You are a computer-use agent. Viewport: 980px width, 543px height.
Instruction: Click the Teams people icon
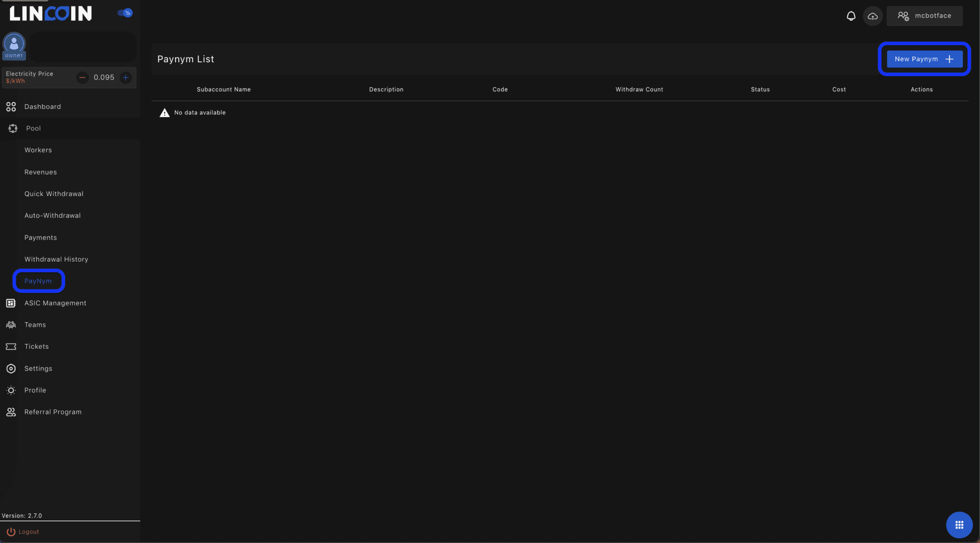(11, 324)
